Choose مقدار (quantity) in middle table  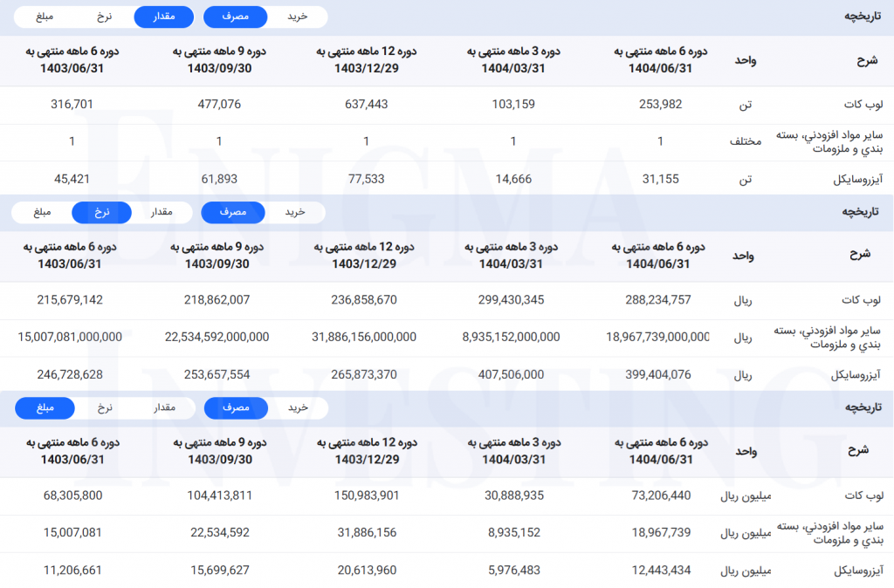[162, 212]
